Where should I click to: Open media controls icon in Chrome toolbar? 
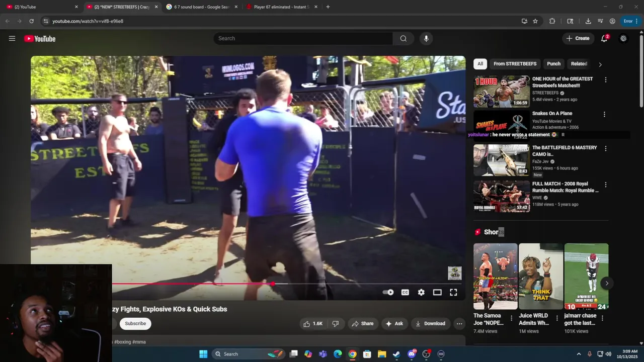[x=600, y=21]
